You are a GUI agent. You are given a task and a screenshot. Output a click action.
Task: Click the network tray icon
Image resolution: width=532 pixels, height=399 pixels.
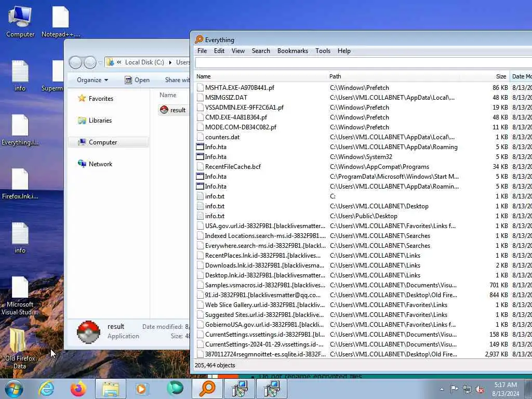[467, 390]
